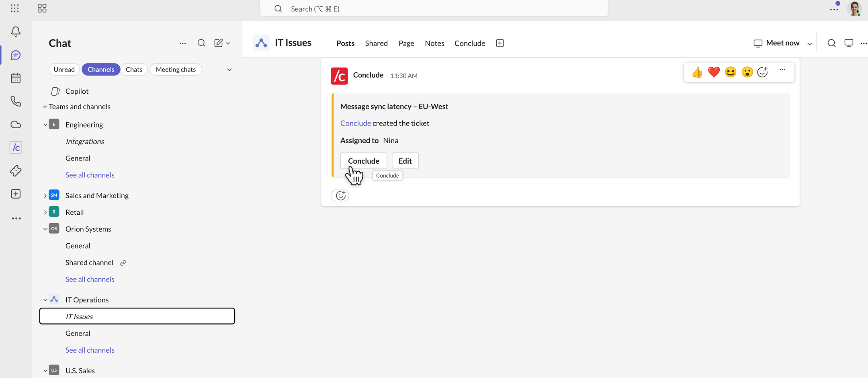Click the four-squares view icon at top
This screenshot has width=868, height=378.
pos(42,8)
